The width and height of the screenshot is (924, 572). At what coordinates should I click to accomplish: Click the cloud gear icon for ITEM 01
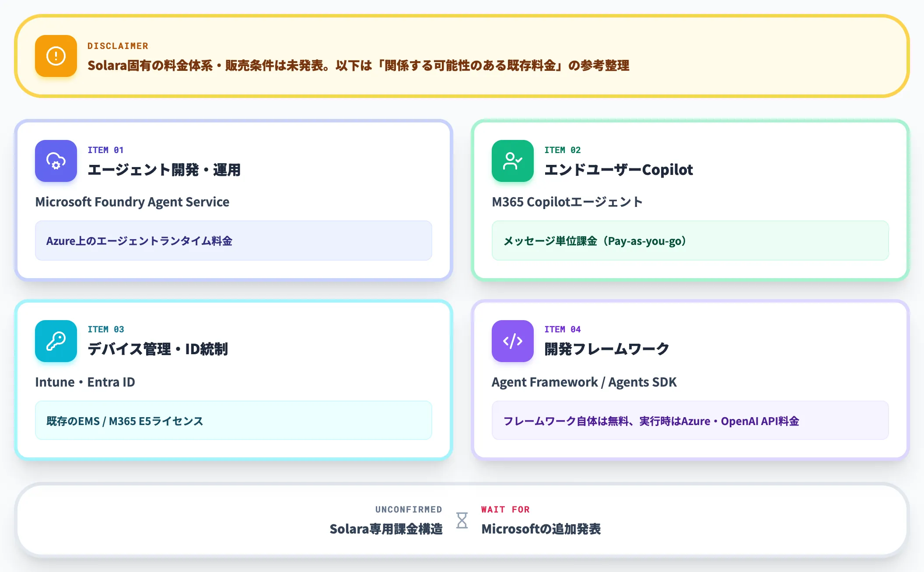[56, 161]
